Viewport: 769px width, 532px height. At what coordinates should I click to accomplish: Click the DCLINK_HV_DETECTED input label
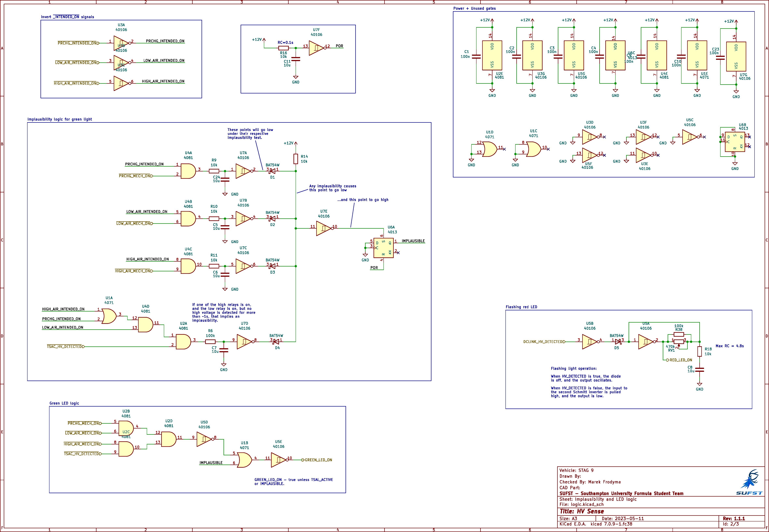tap(544, 342)
